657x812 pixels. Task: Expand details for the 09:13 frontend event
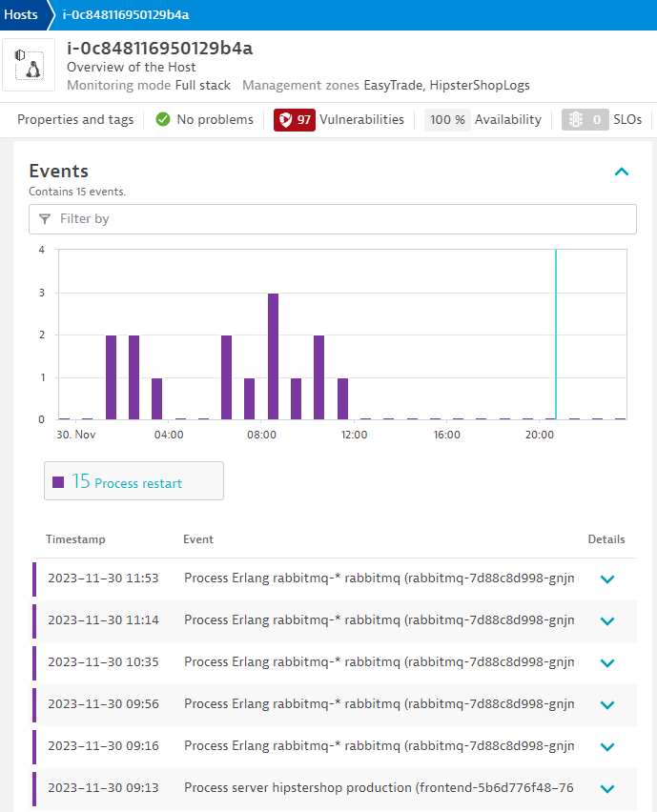tap(607, 788)
